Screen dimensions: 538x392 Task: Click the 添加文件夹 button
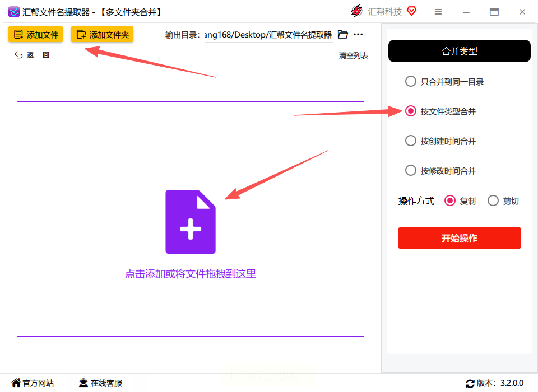pyautogui.click(x=102, y=34)
